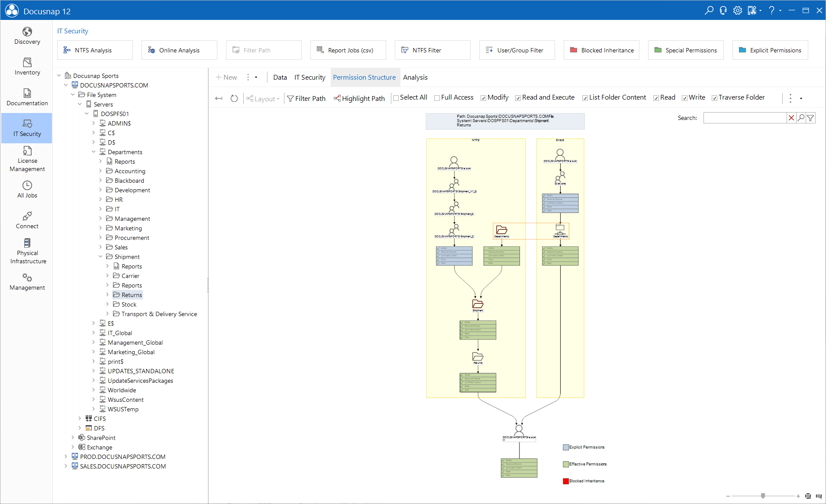The width and height of the screenshot is (826, 504).
Task: Toggle List Folder Content checkbox
Action: point(585,98)
